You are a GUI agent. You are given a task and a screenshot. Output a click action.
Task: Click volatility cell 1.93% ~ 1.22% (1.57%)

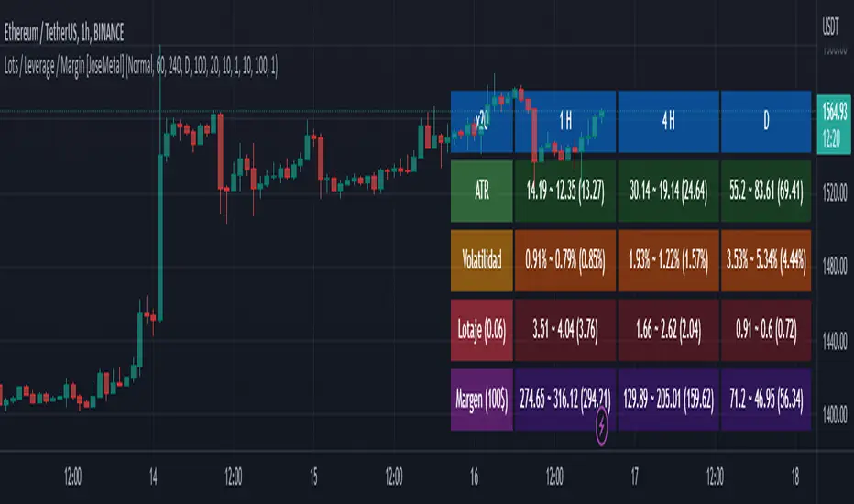668,260
